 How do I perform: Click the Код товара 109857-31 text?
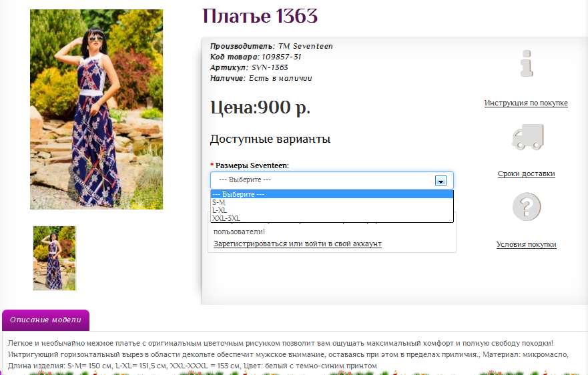coord(256,57)
